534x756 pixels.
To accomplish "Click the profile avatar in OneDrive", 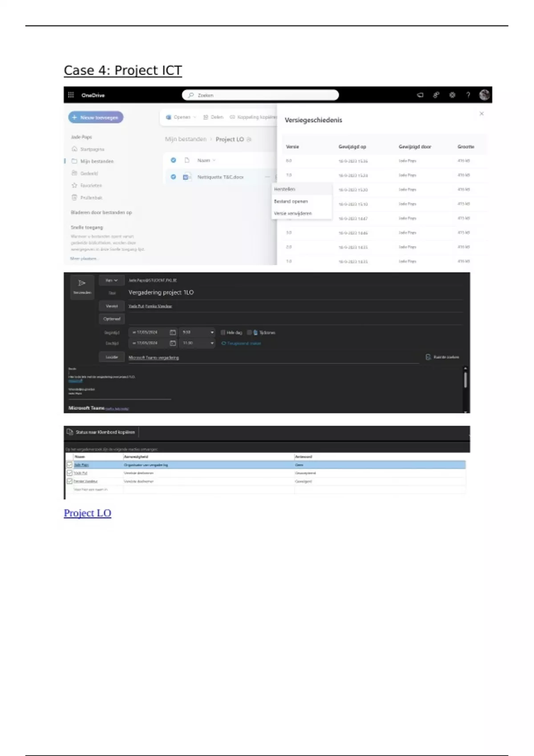I will coord(484,95).
